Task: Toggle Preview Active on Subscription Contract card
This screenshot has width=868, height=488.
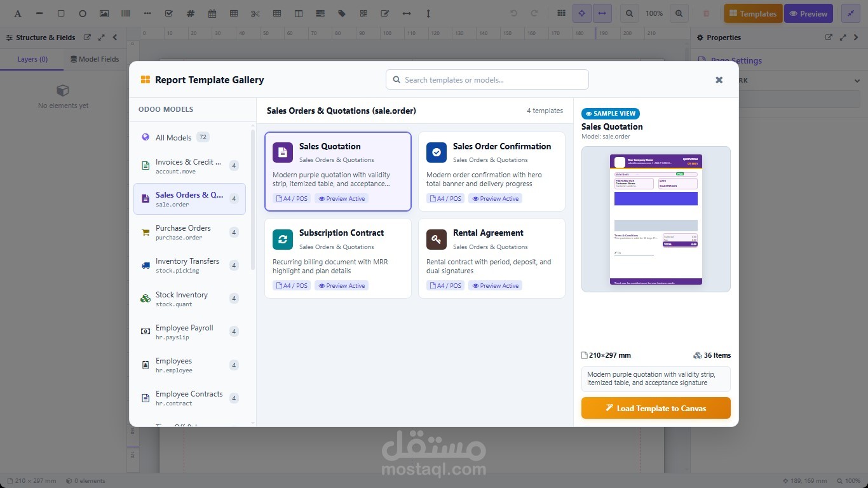Action: [341, 286]
